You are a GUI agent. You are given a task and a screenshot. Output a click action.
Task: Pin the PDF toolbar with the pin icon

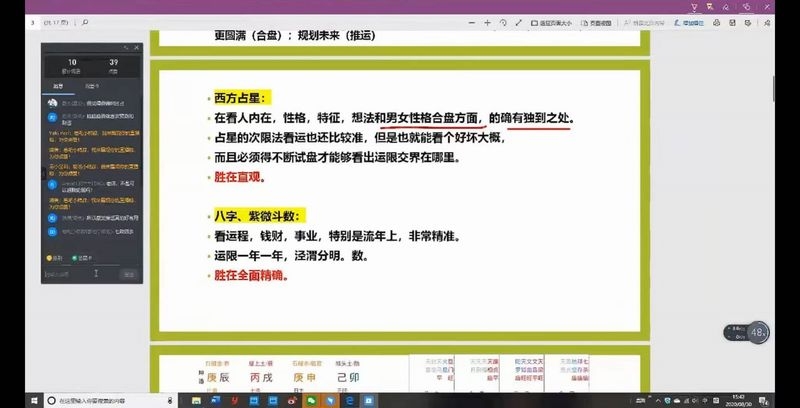point(767,23)
